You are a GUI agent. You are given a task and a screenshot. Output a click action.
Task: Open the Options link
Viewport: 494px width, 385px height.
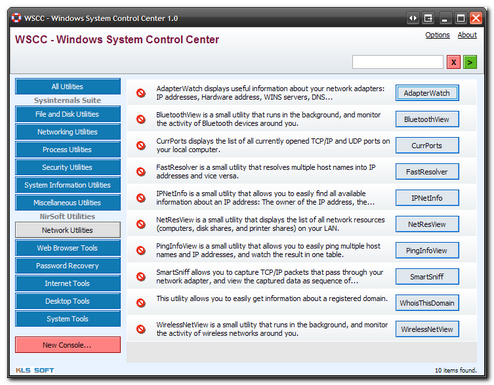437,35
